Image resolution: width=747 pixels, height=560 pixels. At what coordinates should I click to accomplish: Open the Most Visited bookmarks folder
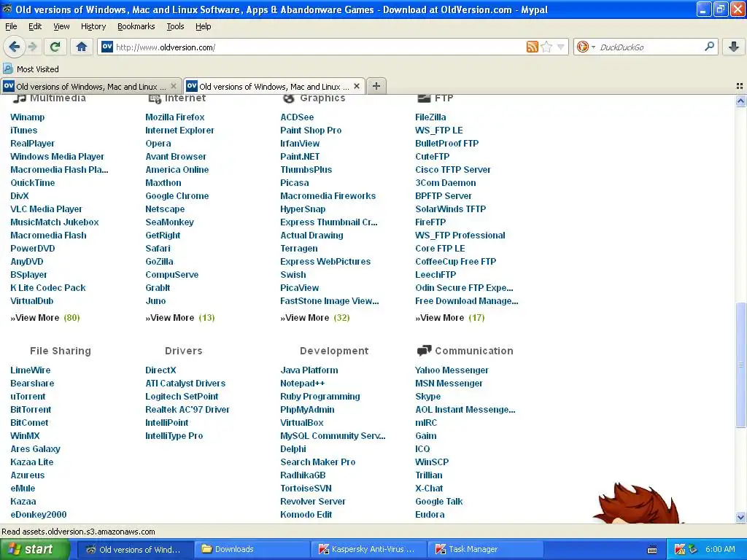(x=31, y=69)
